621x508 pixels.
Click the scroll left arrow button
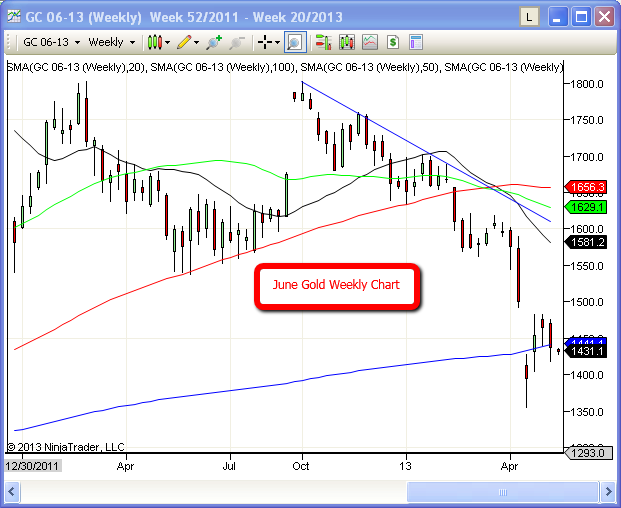tap(12, 492)
